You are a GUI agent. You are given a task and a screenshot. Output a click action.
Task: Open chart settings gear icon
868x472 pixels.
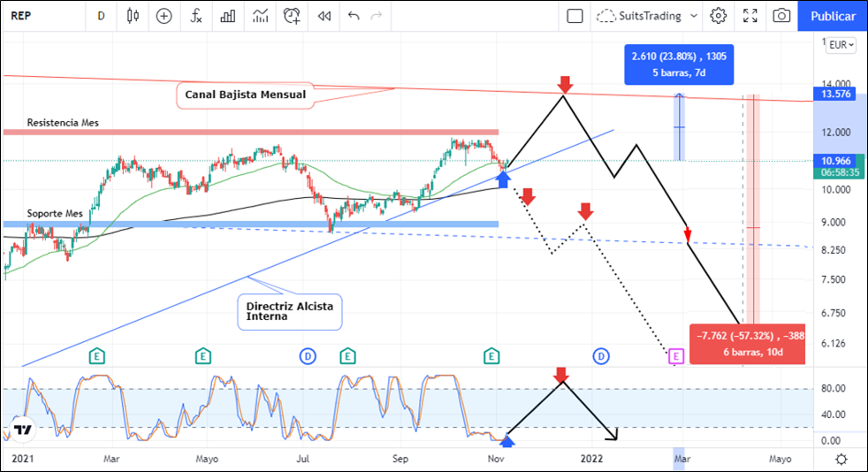719,16
